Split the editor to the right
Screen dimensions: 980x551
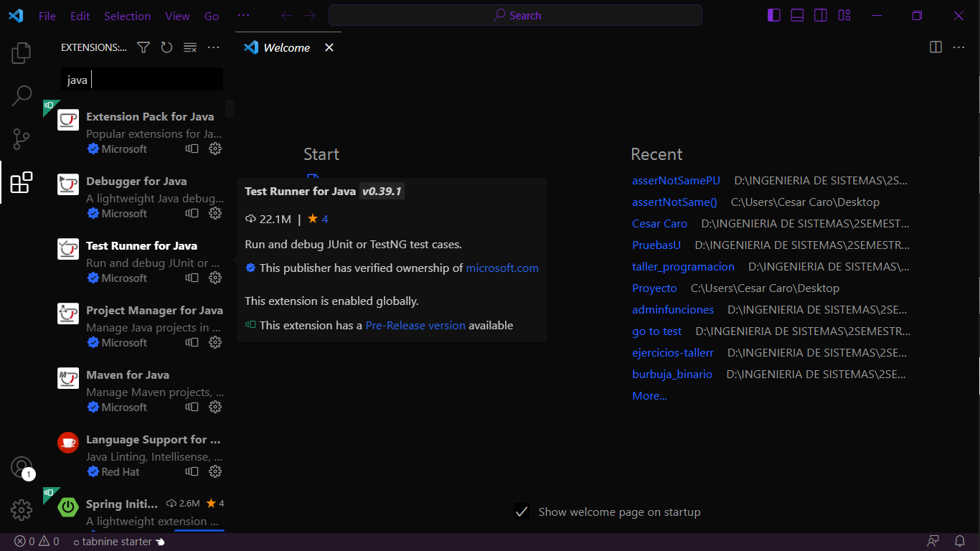(936, 47)
